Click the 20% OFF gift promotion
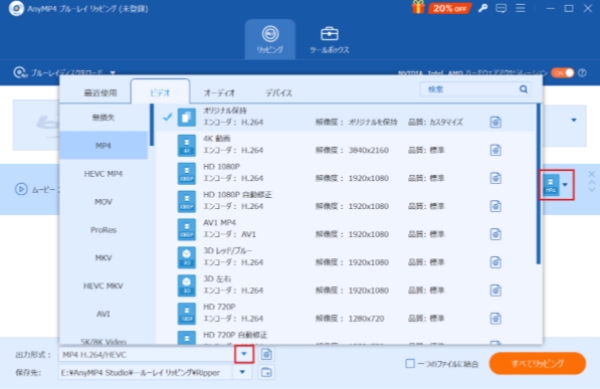 coord(441,8)
